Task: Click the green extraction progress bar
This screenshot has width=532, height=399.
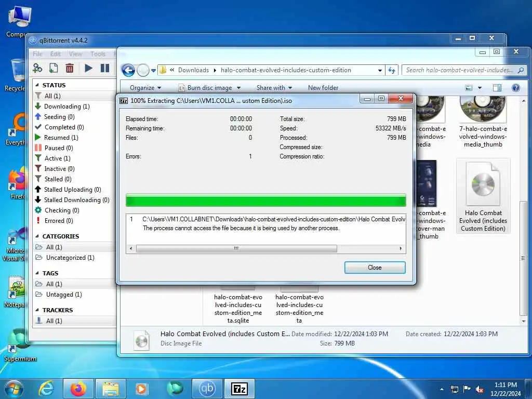Action: (x=265, y=200)
